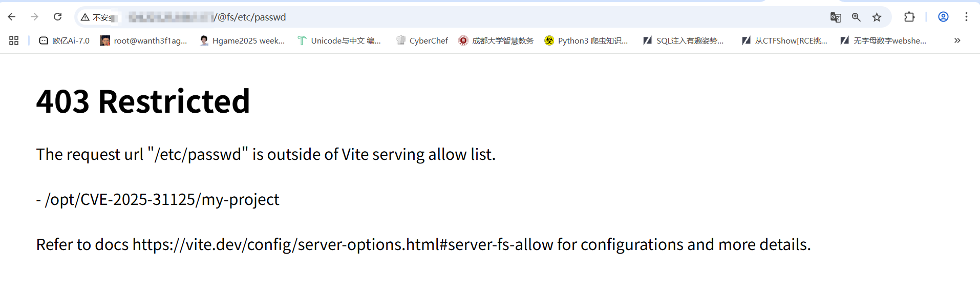Open the Hgame2025 week bookmark

tap(242, 40)
